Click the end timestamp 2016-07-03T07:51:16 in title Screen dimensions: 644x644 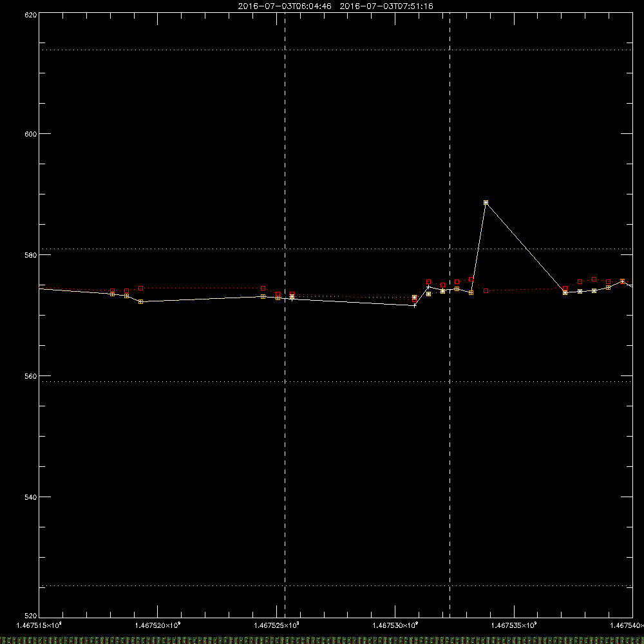point(386,6)
